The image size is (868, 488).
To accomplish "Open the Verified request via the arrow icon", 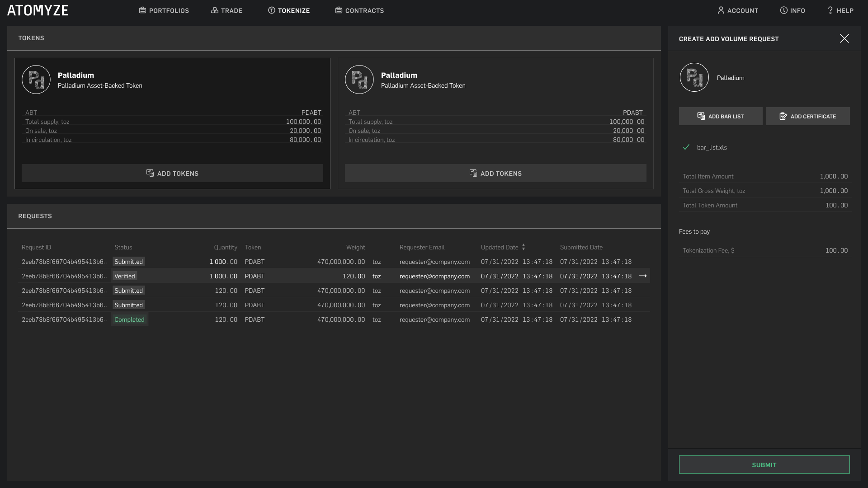I will [x=642, y=276].
